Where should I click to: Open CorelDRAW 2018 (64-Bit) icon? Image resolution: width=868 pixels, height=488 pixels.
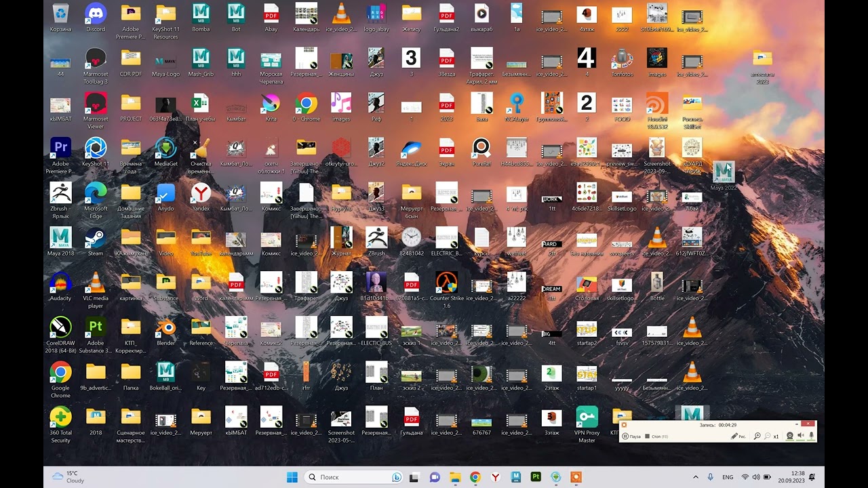(x=60, y=335)
